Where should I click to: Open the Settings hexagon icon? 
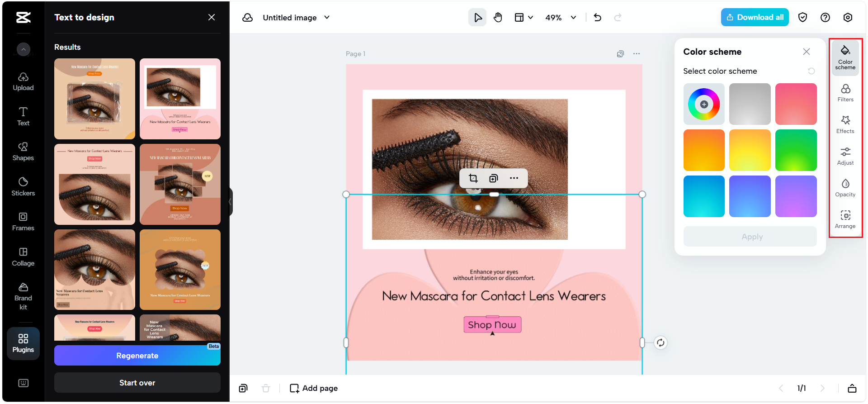[848, 17]
